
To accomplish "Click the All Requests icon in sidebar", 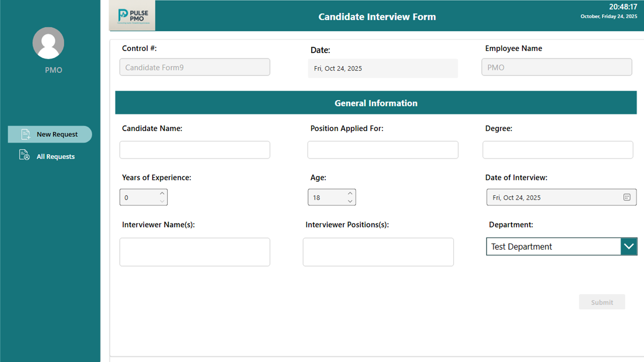I will (x=24, y=155).
